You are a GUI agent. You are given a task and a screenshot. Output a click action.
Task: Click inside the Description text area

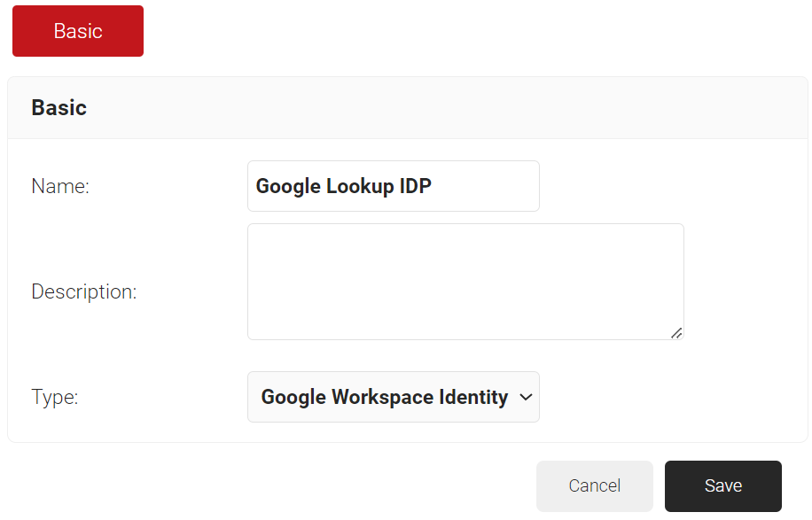(x=465, y=282)
